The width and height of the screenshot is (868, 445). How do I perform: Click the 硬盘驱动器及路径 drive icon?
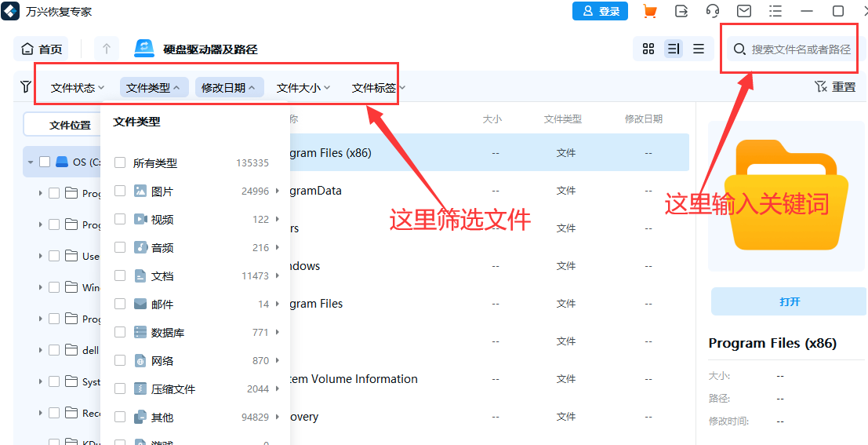pos(144,49)
